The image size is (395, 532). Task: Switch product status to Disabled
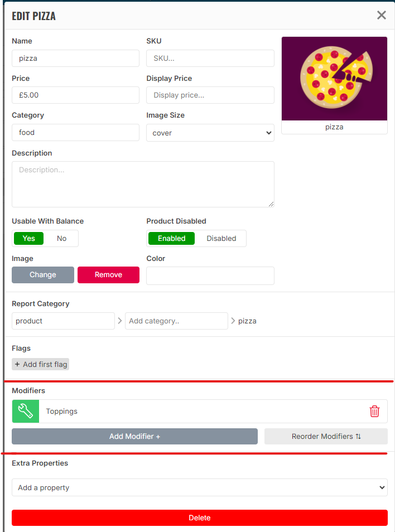coord(221,238)
